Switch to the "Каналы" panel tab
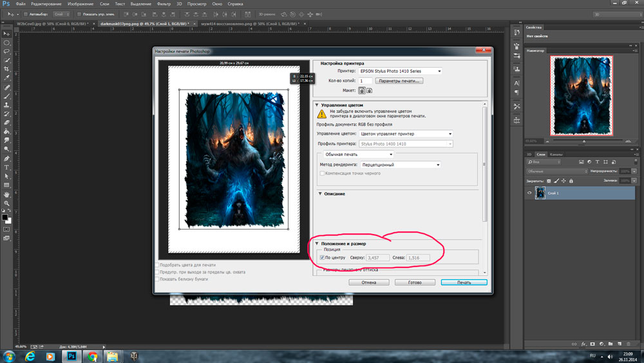This screenshot has width=644, height=363. pyautogui.click(x=556, y=155)
